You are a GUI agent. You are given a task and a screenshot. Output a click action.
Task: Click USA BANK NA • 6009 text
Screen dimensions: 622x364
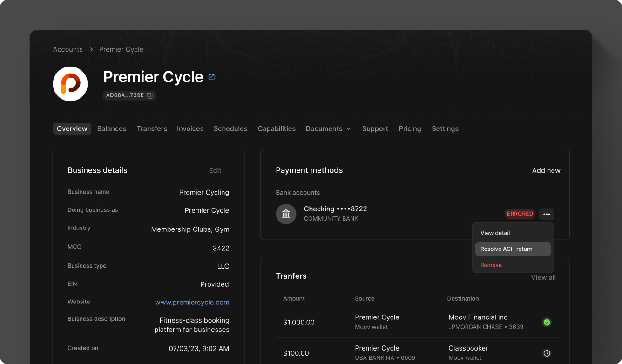[x=385, y=358]
